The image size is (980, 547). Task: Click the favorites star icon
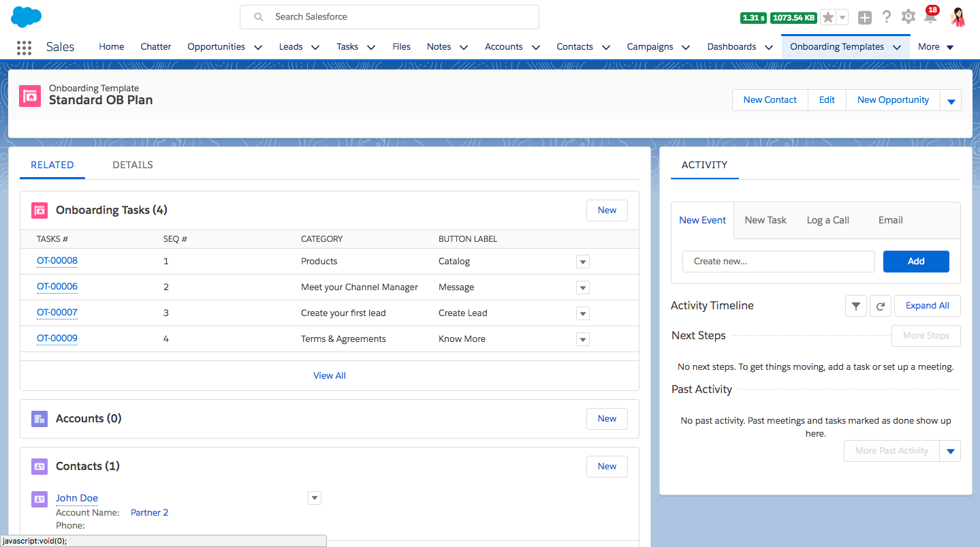point(828,16)
